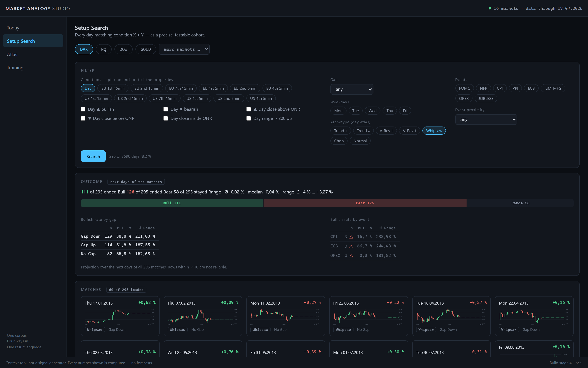Choose the US 1st 15min anchor

click(x=96, y=98)
